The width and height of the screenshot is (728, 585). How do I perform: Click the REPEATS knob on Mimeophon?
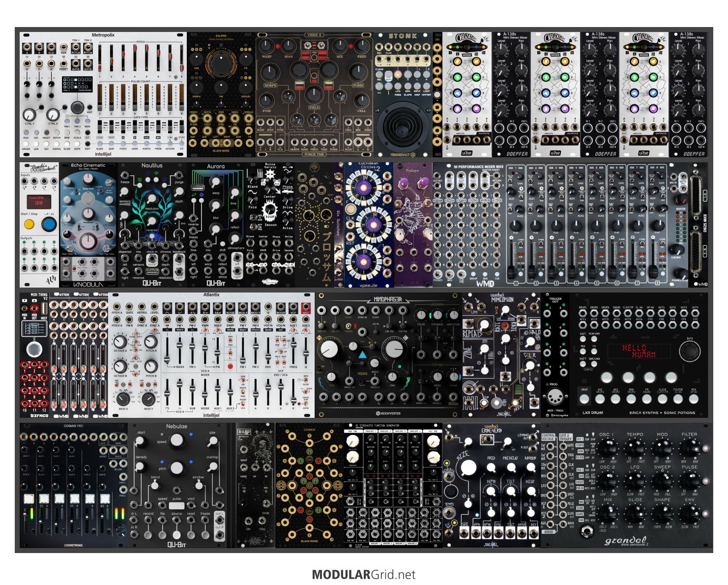coord(484,323)
